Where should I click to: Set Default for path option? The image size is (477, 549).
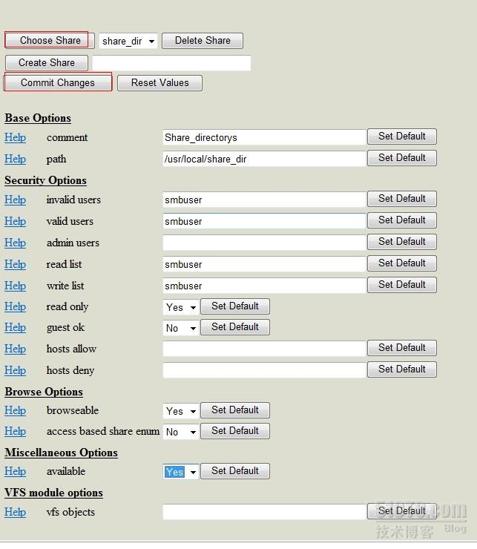pyautogui.click(x=402, y=158)
